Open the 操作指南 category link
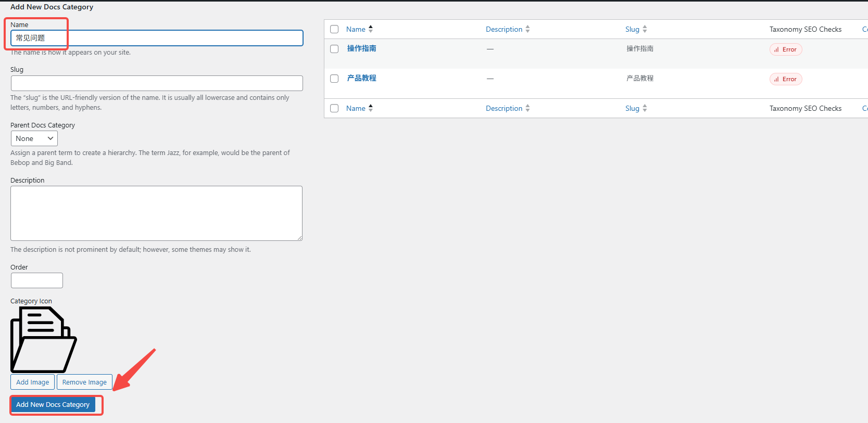The height and width of the screenshot is (423, 868). [361, 48]
